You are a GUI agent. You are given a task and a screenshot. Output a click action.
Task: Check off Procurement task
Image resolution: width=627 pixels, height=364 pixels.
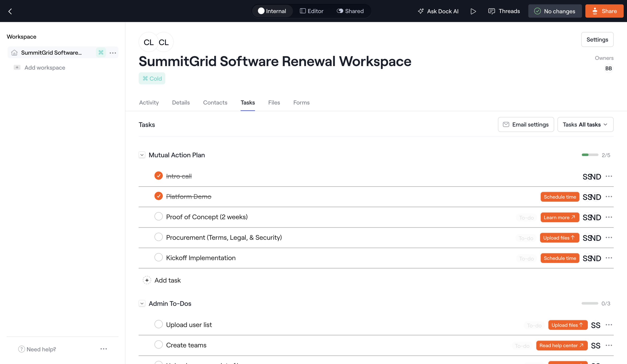coord(159,237)
